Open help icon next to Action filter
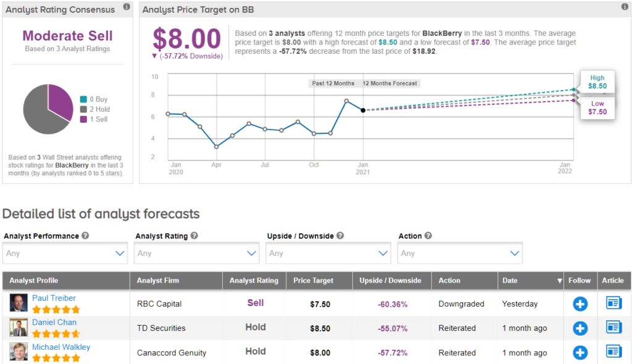The width and height of the screenshot is (632, 364). coord(428,236)
